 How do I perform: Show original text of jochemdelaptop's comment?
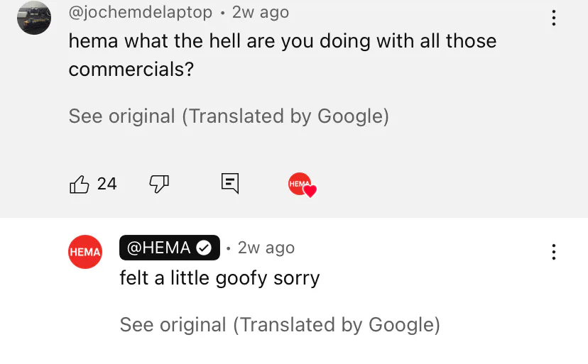[x=229, y=116]
